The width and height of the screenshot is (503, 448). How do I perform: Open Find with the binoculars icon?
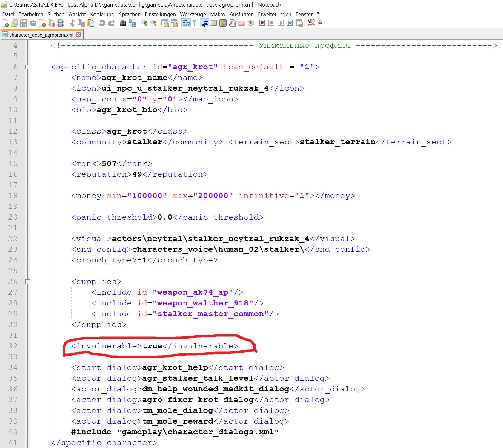pos(123,23)
